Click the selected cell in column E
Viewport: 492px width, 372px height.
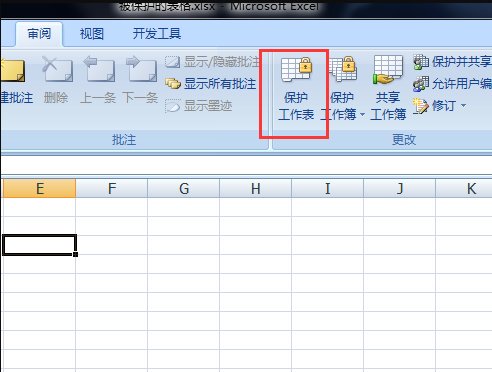pyautogui.click(x=39, y=245)
